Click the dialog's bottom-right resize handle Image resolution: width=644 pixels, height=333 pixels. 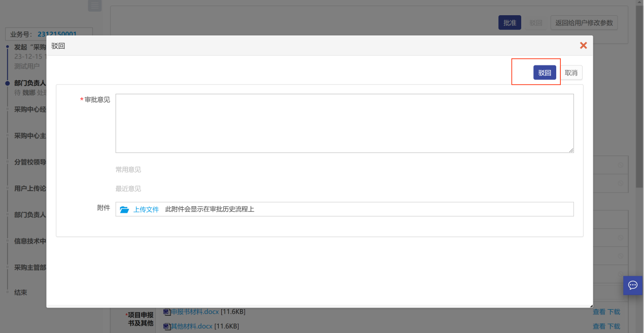click(x=590, y=305)
